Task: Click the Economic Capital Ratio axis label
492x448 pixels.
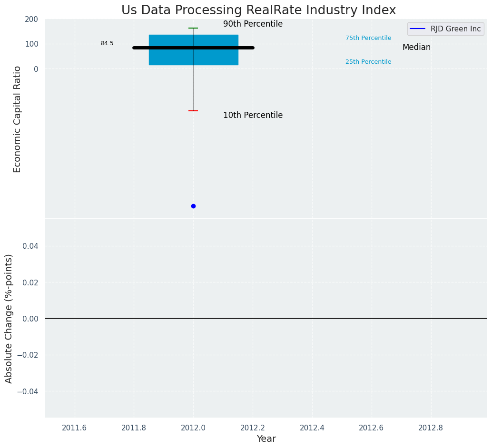Action: 18,119
